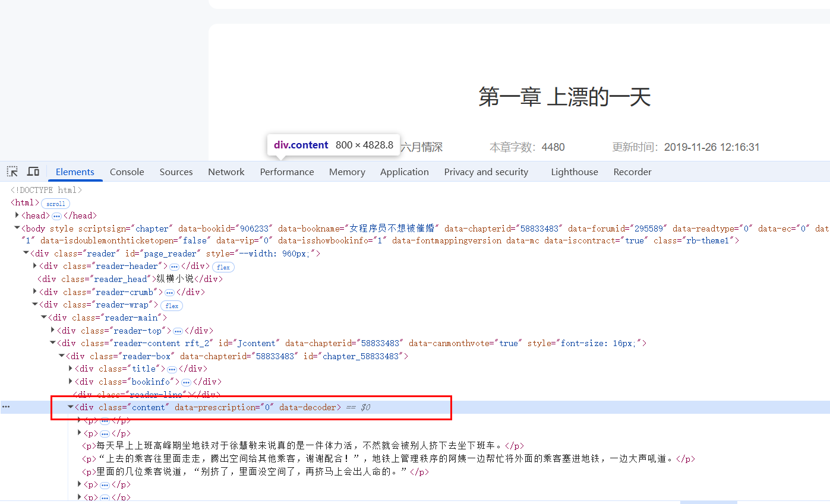Toggle the flex badge on reader-header
The image size is (830, 504).
[223, 267]
